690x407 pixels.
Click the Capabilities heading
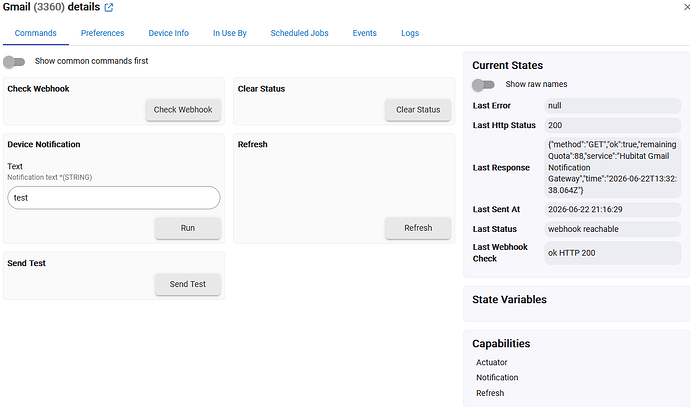pos(501,344)
